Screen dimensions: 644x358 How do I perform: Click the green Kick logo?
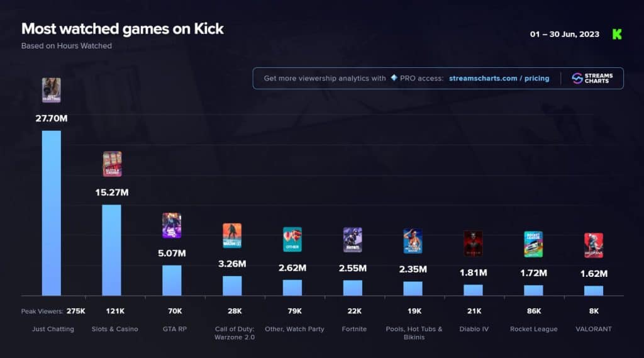click(617, 34)
